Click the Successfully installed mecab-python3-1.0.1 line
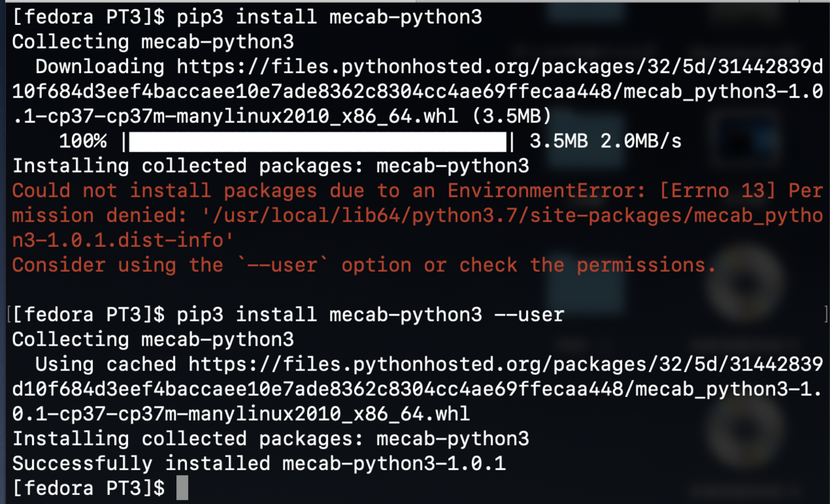830x504 pixels. pos(259,463)
